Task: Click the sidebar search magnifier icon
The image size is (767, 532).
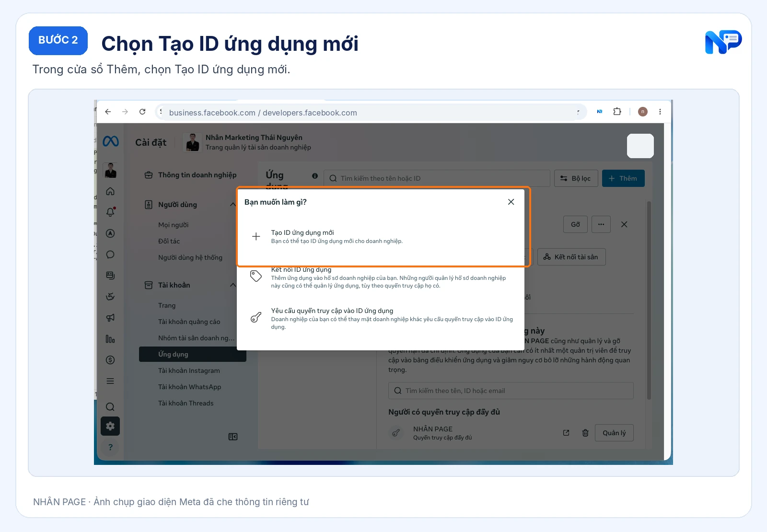Action: pyautogui.click(x=110, y=407)
